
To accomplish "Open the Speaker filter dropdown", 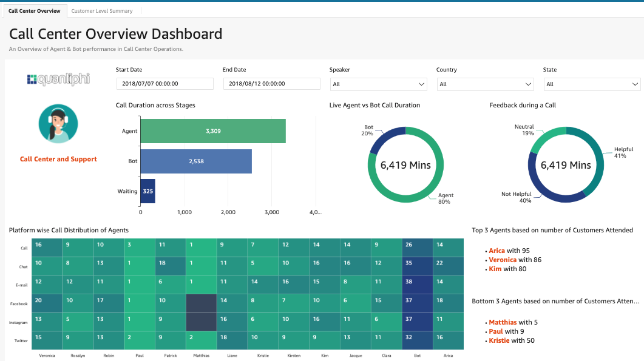I will 378,84.
